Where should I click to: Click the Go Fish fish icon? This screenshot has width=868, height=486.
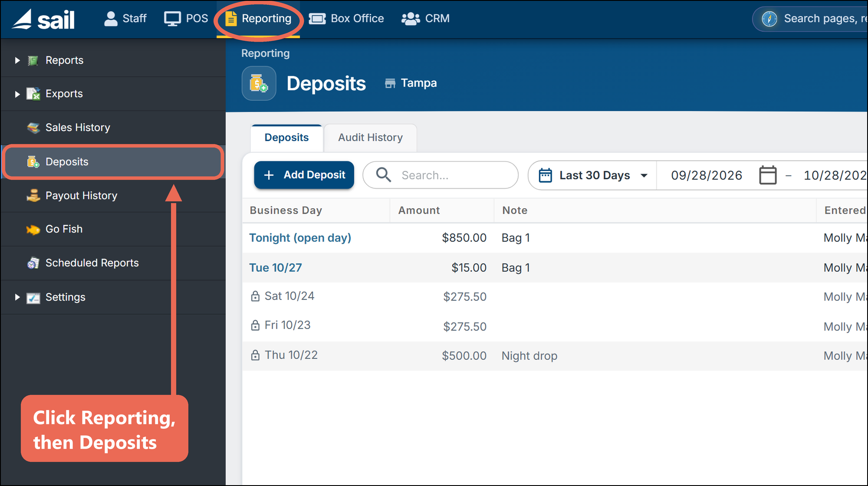click(x=33, y=230)
